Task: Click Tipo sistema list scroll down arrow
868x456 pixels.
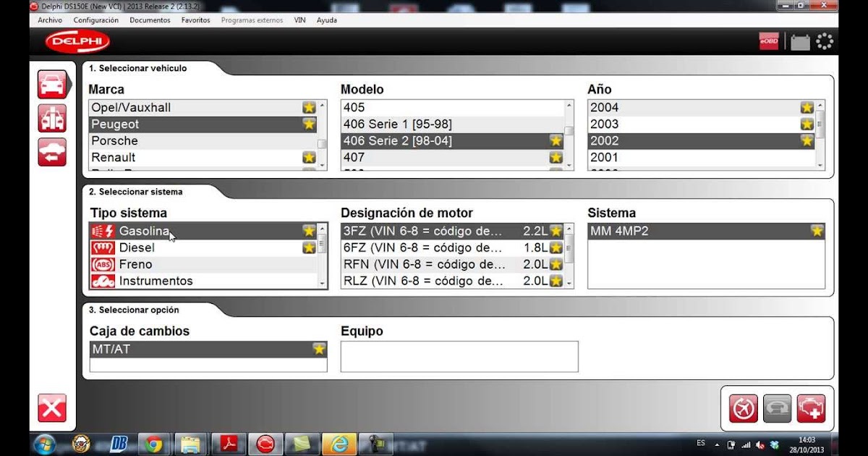Action: (323, 284)
